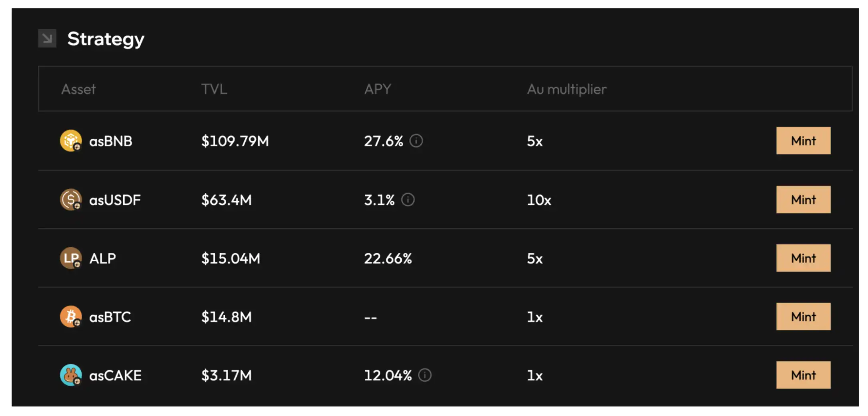Click the asBNB token icon
Viewport: 868px width, 416px height.
click(x=71, y=141)
